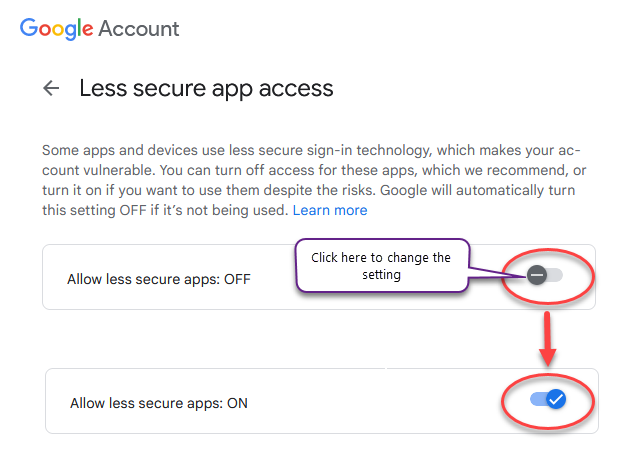This screenshot has height=451, width=628.
Task: Click the "Less secure app access" heading
Action: pyautogui.click(x=206, y=89)
